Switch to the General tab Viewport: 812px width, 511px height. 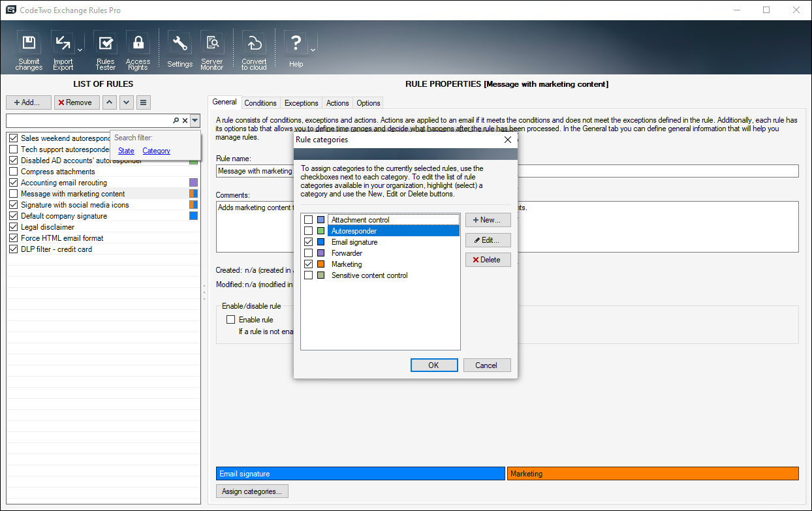(x=225, y=102)
